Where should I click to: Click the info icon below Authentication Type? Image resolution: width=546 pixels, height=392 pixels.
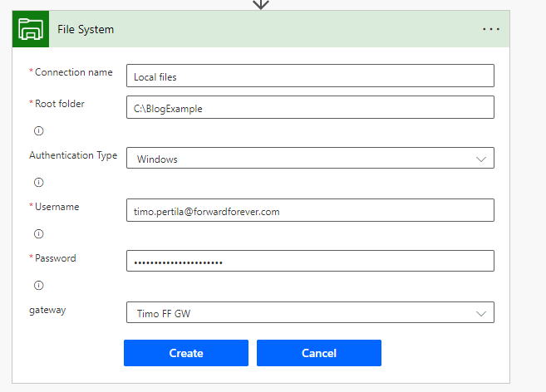38,182
